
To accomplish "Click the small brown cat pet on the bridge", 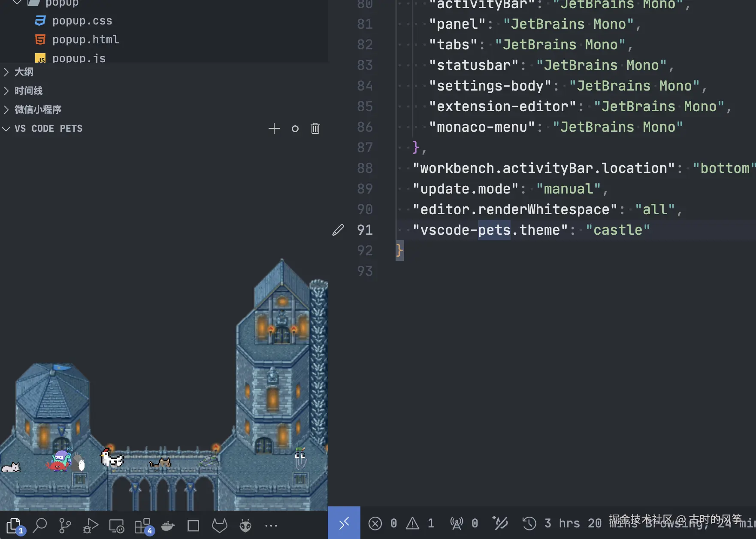I will click(160, 463).
